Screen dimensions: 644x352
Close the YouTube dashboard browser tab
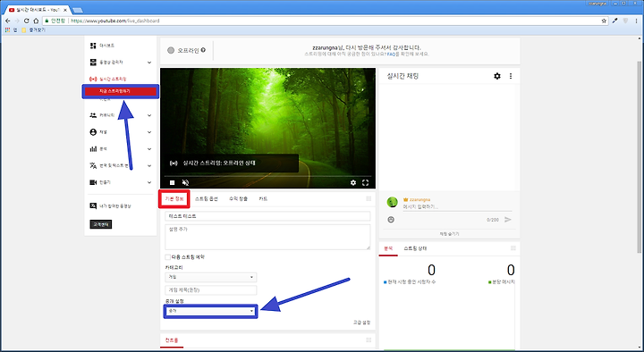point(65,10)
